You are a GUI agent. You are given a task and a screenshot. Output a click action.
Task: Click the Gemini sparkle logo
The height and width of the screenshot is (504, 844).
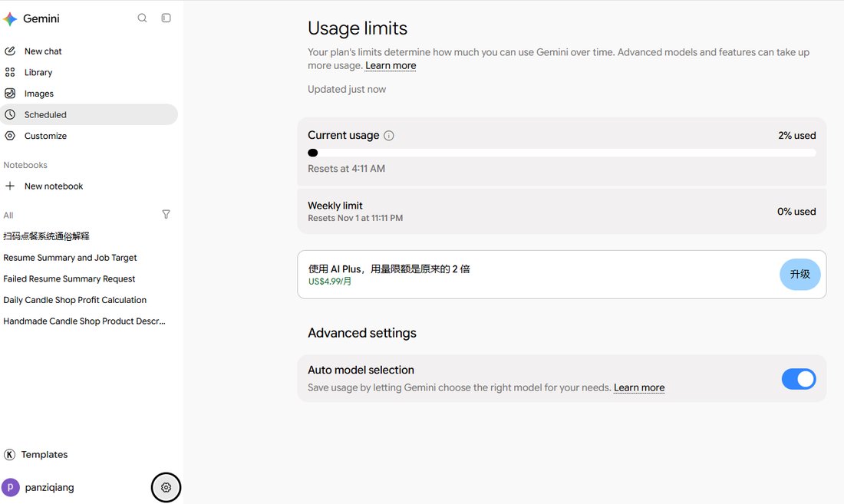coord(10,19)
